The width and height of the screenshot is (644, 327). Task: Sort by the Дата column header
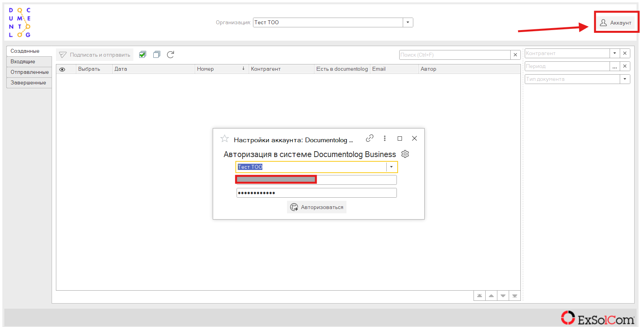coord(153,69)
